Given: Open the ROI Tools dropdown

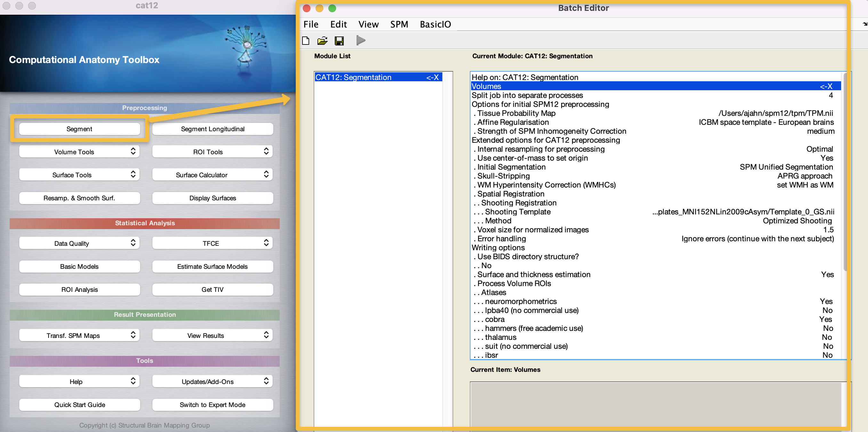Looking at the screenshot, I should click(213, 152).
